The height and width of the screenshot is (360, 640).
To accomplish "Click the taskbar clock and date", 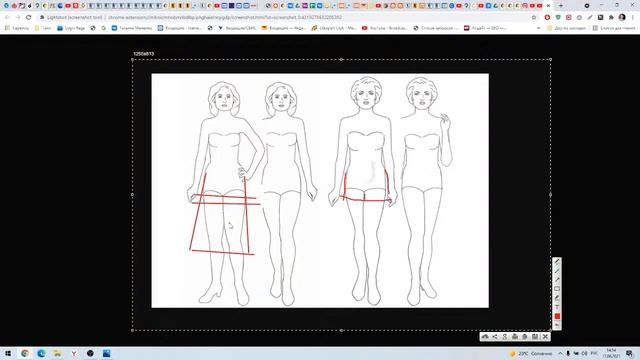I will (x=611, y=353).
